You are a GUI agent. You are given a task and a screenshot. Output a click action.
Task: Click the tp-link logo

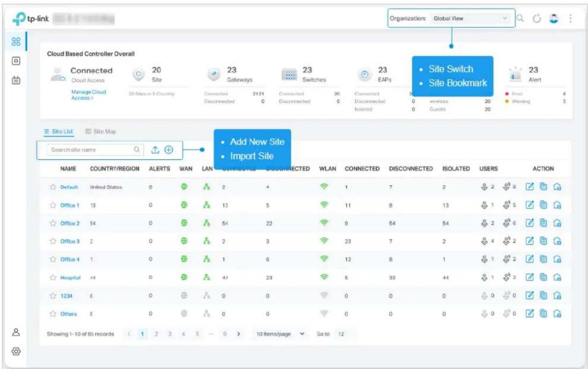32,19
